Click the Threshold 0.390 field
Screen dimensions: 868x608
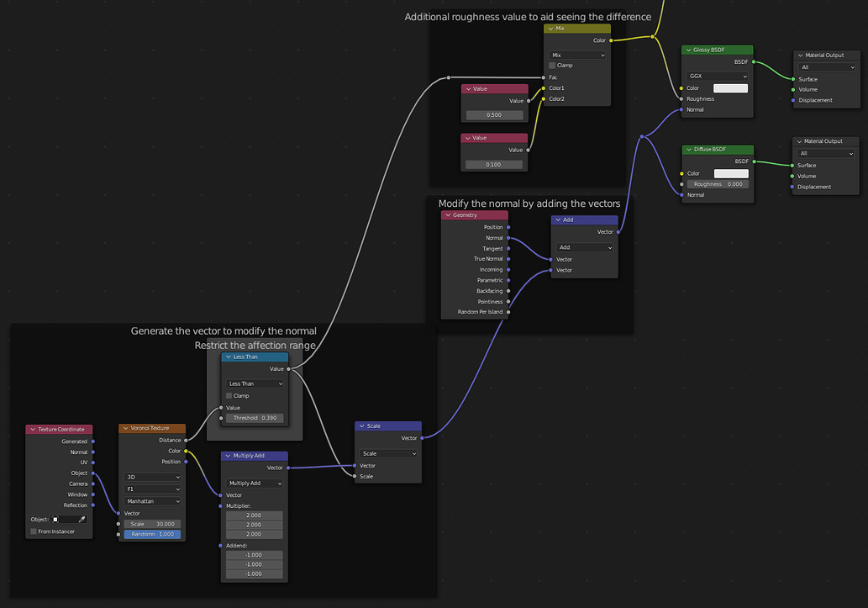[x=255, y=418]
